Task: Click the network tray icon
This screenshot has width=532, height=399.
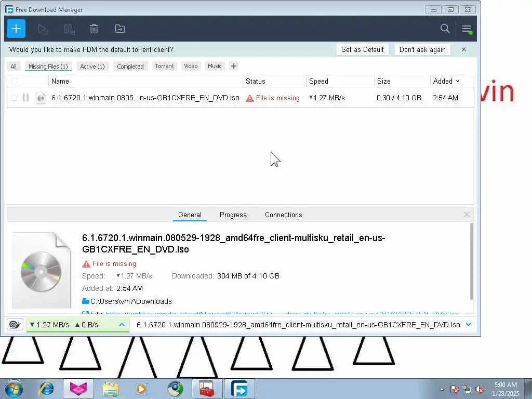Action: [x=467, y=389]
